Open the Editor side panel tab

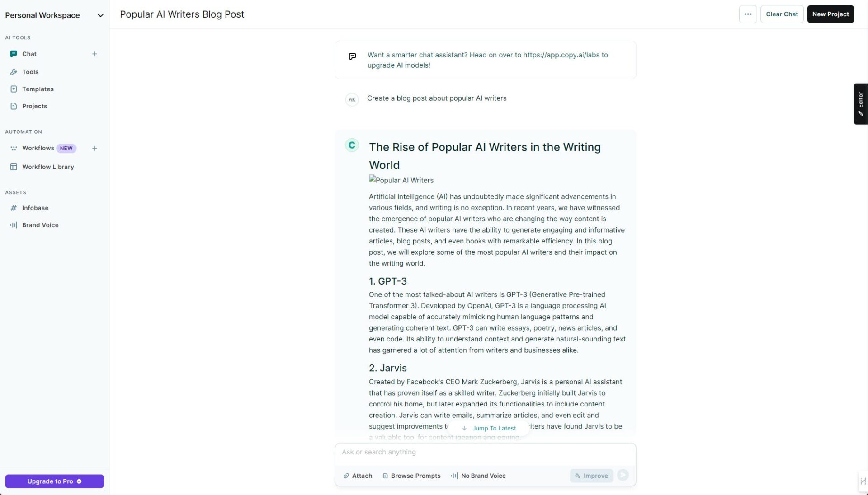[x=860, y=104]
